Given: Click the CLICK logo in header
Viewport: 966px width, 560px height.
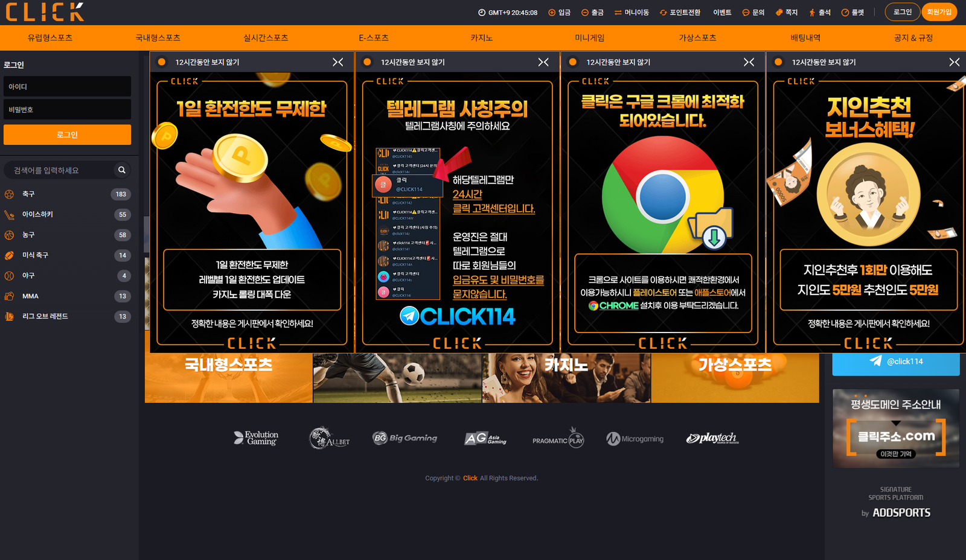Looking at the screenshot, I should [x=45, y=12].
